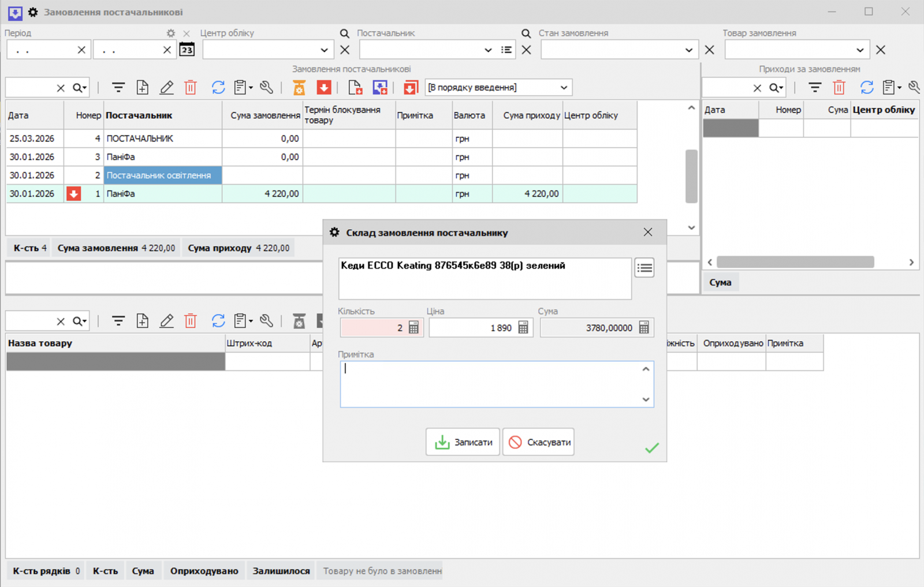Screen dimensions: 924x587
Task: Open calculator for the Ціна field
Action: [523, 328]
